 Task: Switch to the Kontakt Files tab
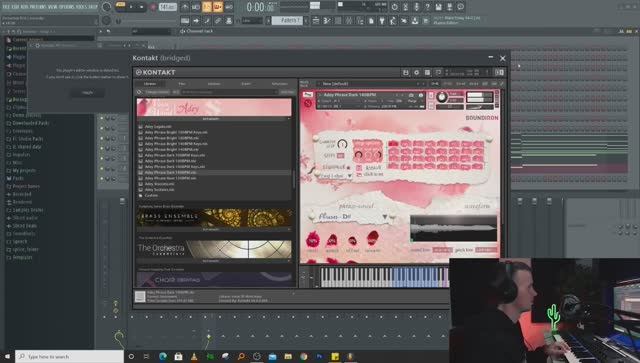[x=182, y=84]
